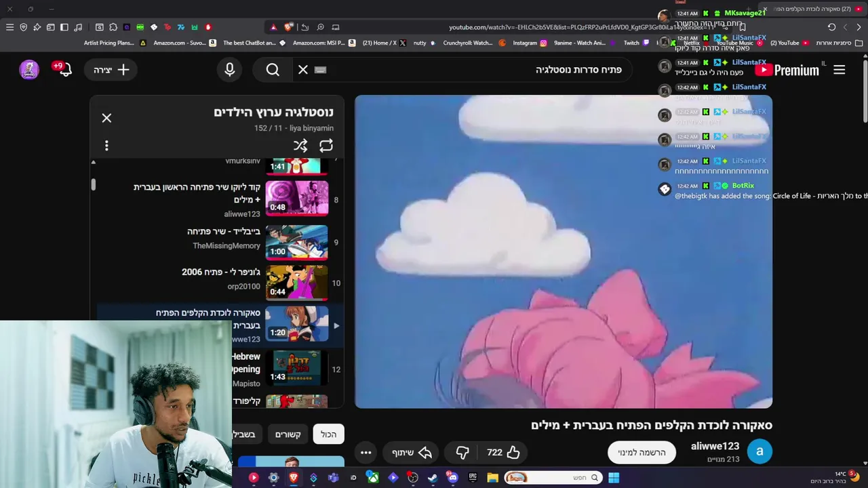Open the account avatar menu

click(29, 70)
